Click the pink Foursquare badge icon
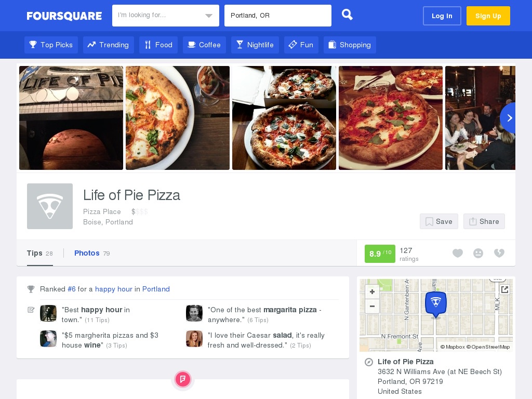Screen dimensions: 532x399 pos(183,379)
